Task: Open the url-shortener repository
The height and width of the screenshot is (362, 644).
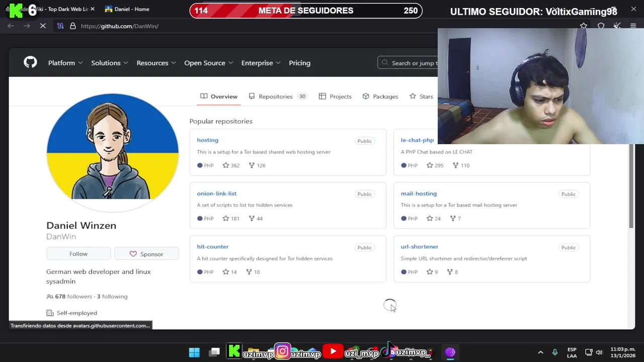Action: 419,247
